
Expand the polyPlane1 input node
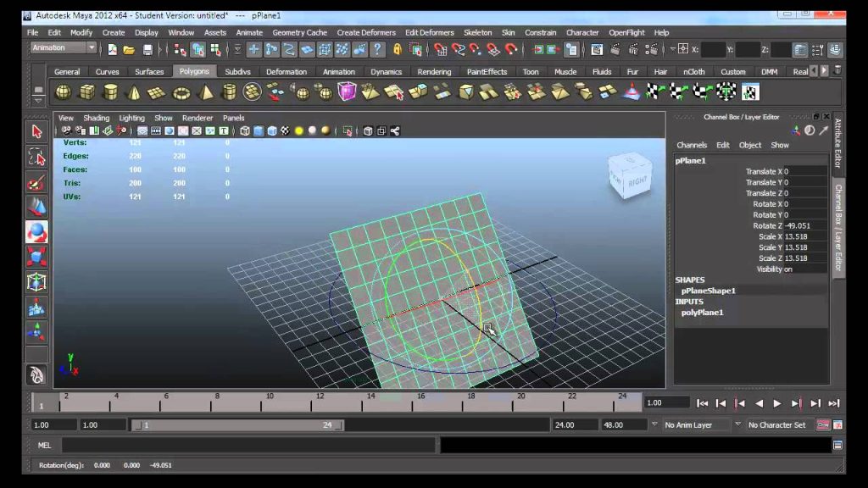point(702,313)
